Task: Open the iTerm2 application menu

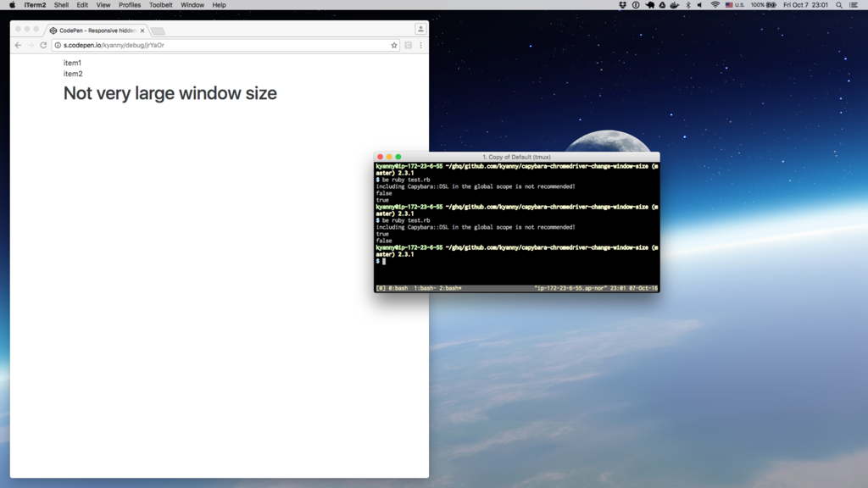Action: click(35, 5)
